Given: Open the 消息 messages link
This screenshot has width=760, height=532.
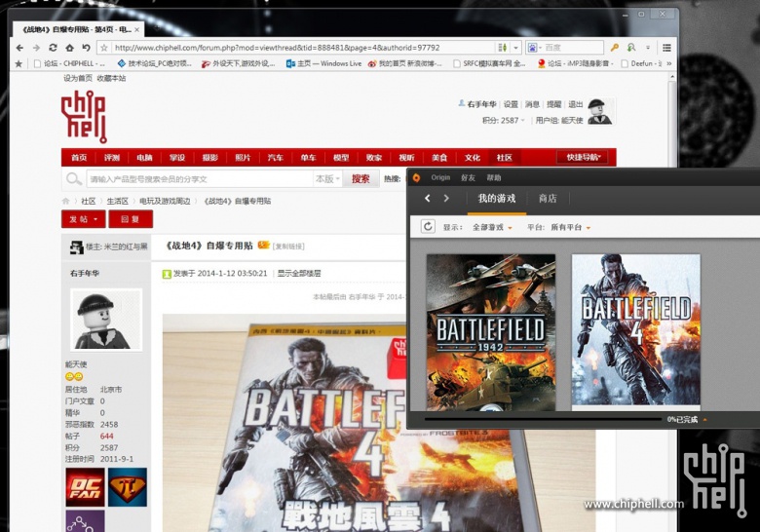Looking at the screenshot, I should (532, 104).
